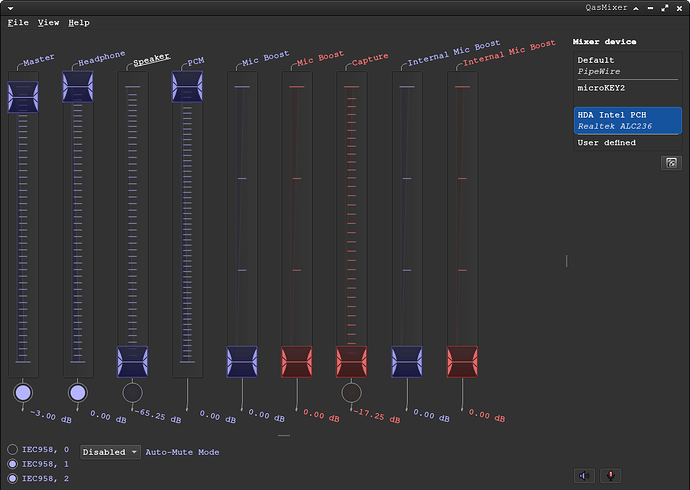Image resolution: width=690 pixels, height=490 pixels.
Task: Click the reload mixer devices icon
Action: pos(671,163)
